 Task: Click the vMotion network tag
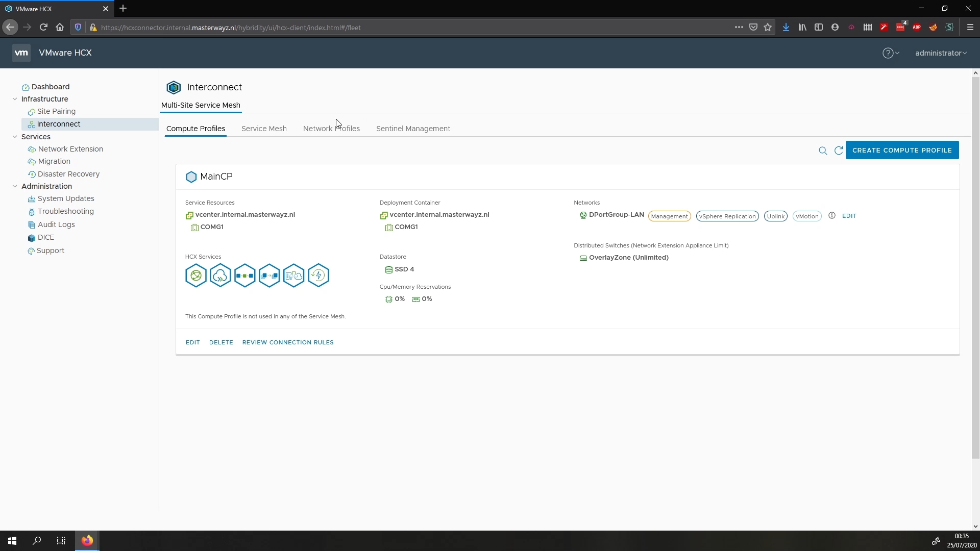tap(807, 216)
